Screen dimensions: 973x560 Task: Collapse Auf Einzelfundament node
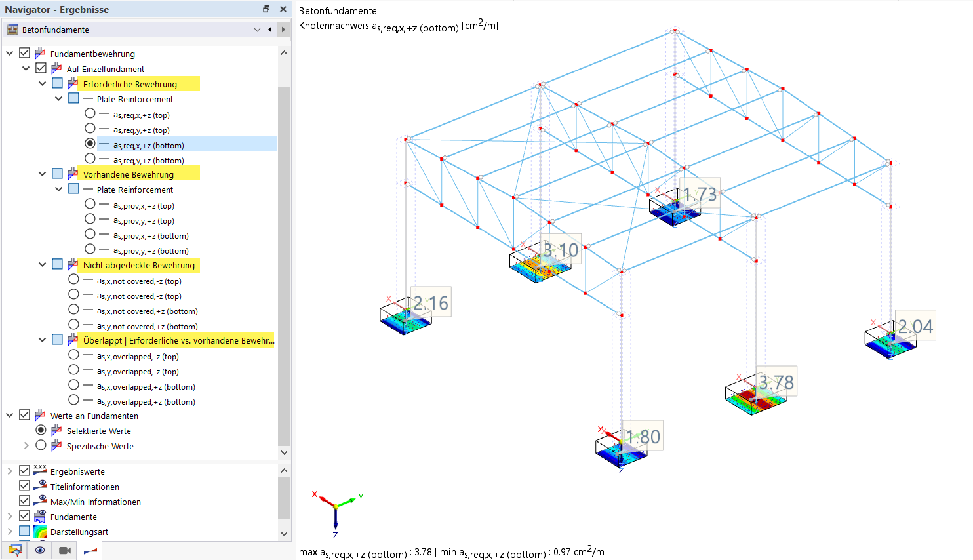26,68
